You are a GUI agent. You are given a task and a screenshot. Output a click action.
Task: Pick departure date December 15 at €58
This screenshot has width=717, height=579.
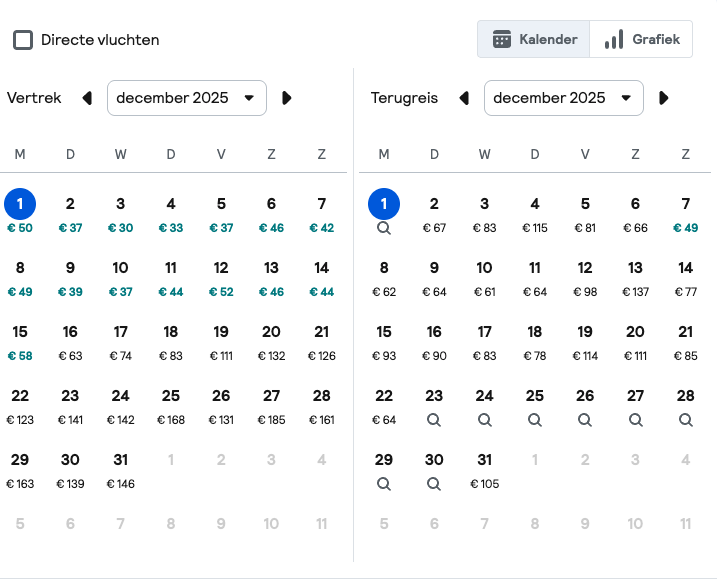click(20, 341)
